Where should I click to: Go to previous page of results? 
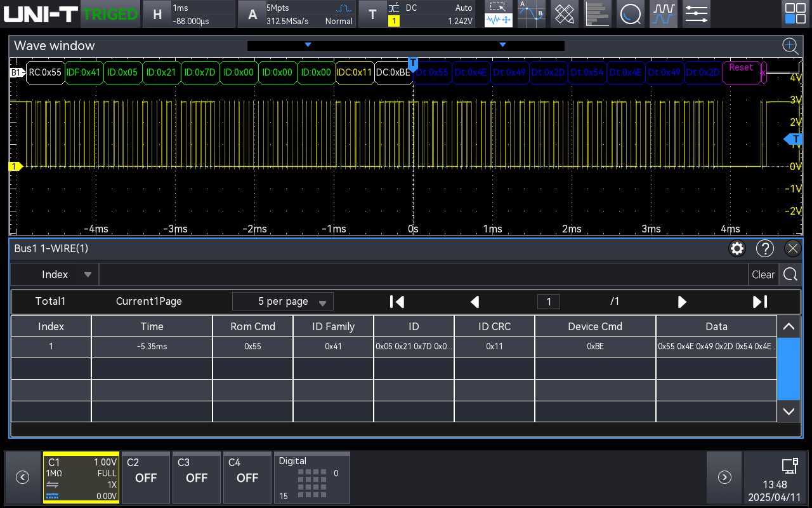(x=475, y=302)
